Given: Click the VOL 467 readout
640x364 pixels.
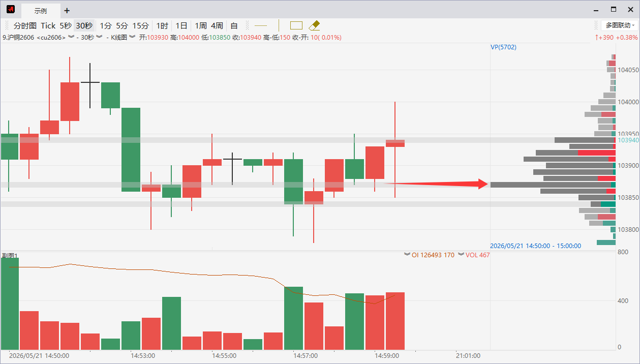Looking at the screenshot, I should [477, 255].
